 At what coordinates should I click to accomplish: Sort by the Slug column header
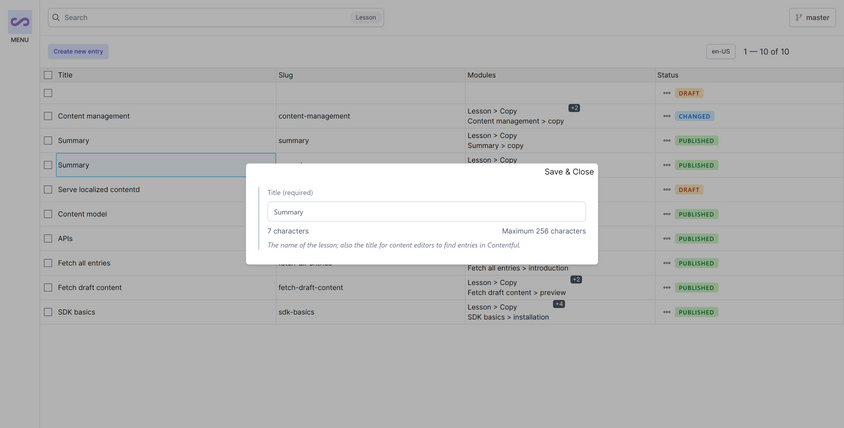click(286, 75)
